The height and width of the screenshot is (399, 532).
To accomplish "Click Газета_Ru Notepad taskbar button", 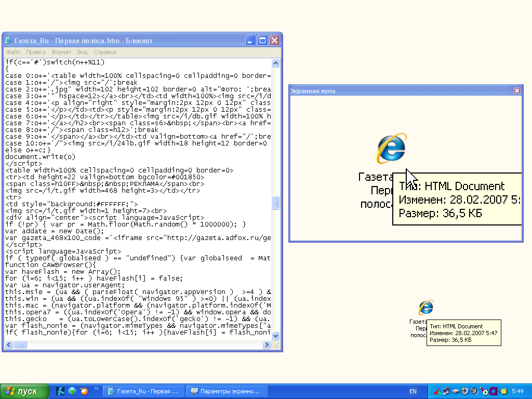I will click(x=143, y=391).
